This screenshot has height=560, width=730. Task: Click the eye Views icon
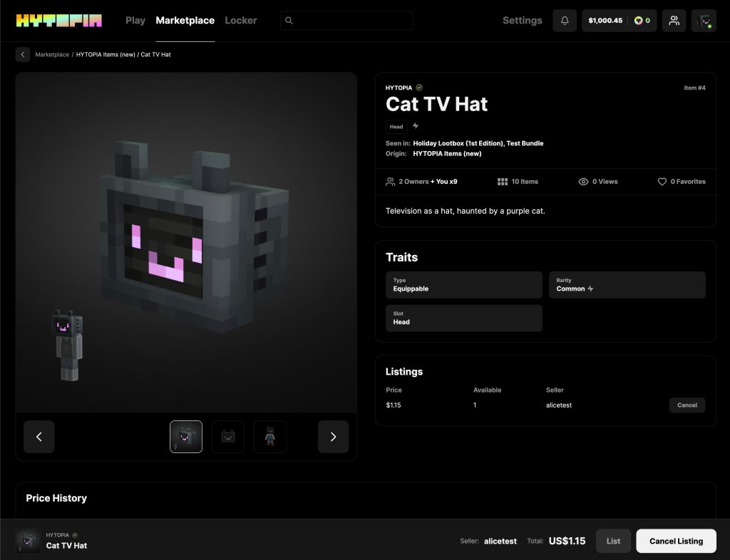pos(583,182)
